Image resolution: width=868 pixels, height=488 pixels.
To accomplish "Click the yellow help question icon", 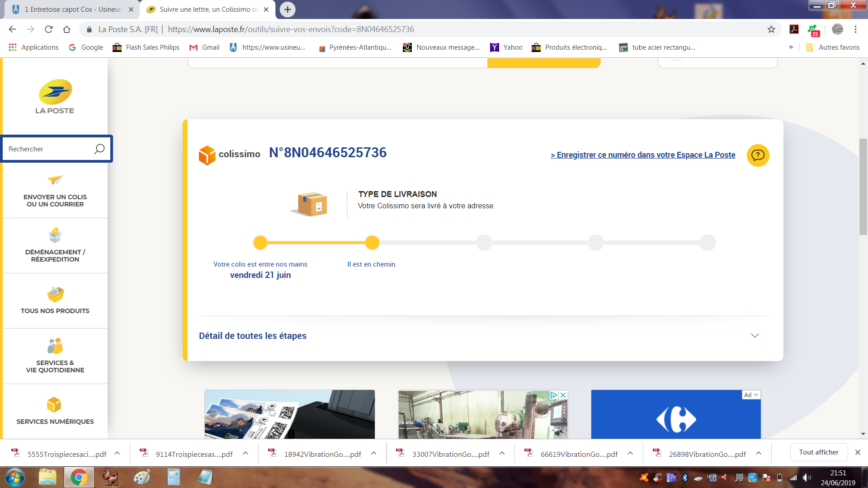I will tap(758, 155).
